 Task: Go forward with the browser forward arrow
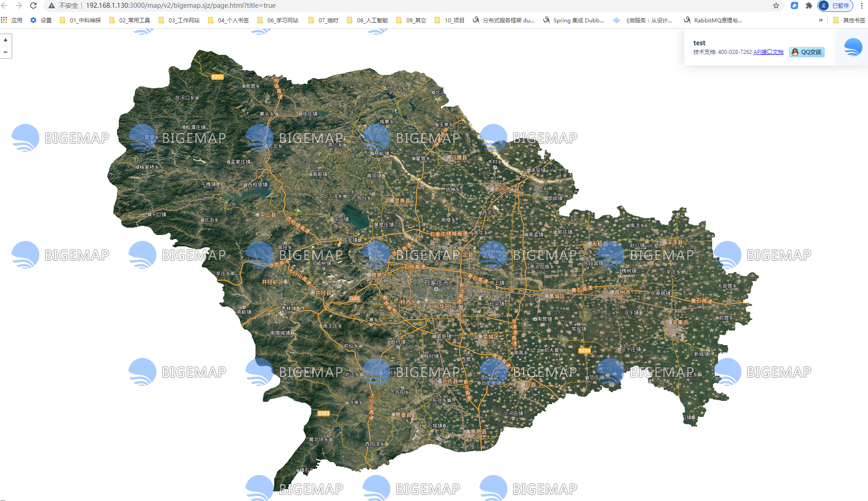(19, 5)
